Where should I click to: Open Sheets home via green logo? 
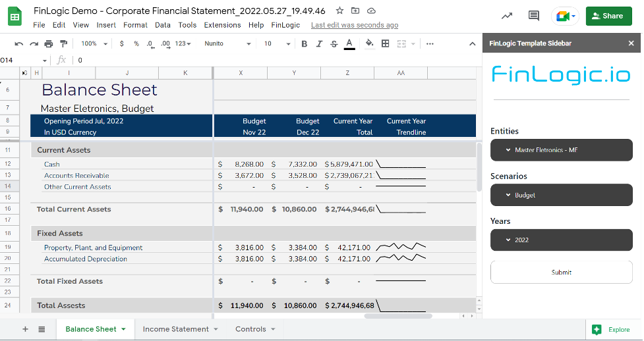[x=15, y=16]
